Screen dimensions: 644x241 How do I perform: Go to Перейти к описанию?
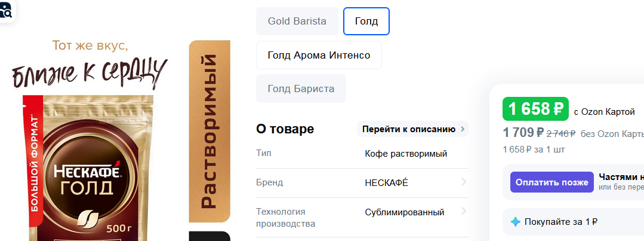(x=409, y=129)
